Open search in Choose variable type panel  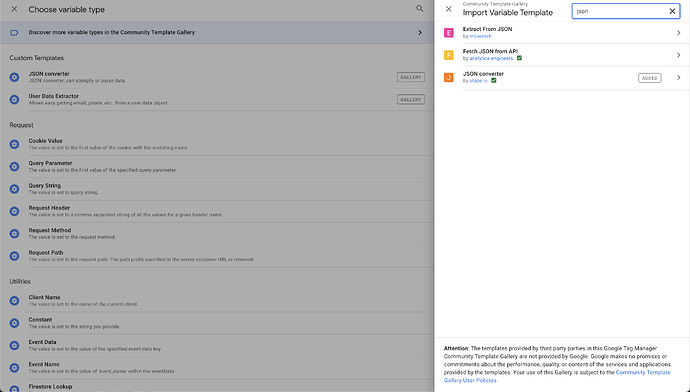pyautogui.click(x=420, y=8)
